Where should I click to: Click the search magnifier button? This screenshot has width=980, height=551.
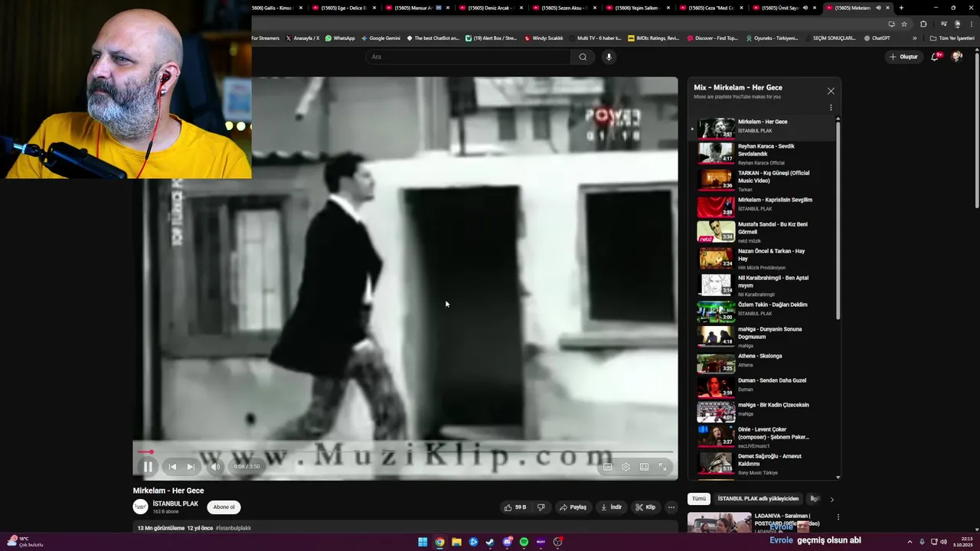pyautogui.click(x=583, y=57)
